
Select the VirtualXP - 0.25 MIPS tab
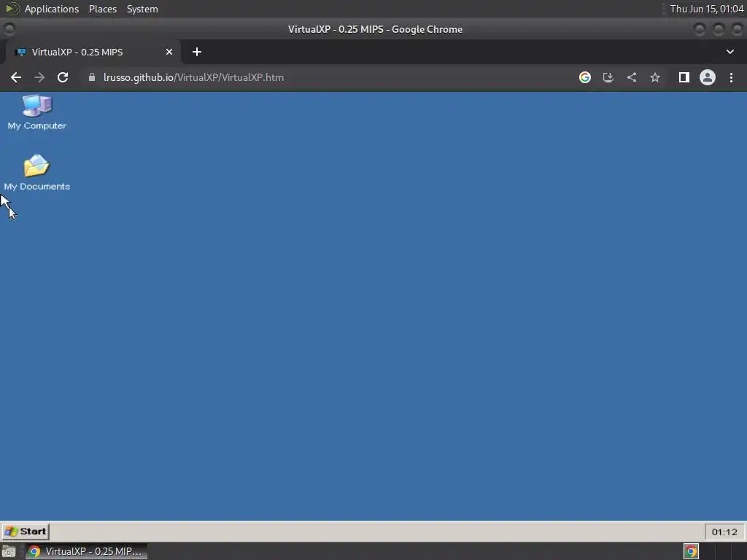(x=93, y=52)
